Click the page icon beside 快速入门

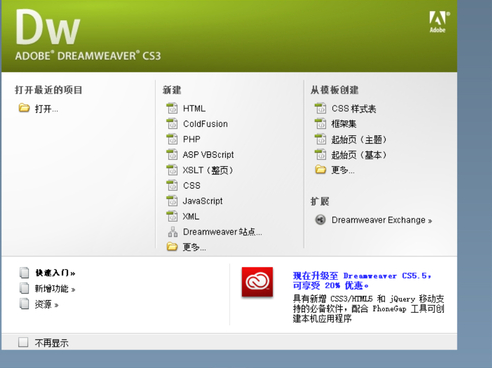(x=24, y=272)
